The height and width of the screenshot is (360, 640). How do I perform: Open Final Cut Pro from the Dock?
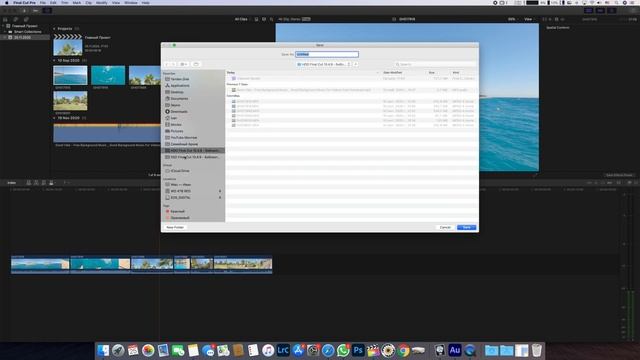click(373, 350)
